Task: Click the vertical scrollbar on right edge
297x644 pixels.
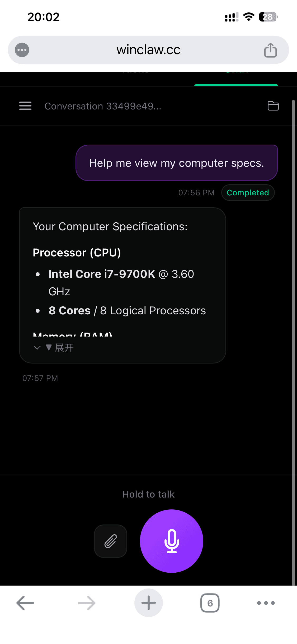Action: 293,317
